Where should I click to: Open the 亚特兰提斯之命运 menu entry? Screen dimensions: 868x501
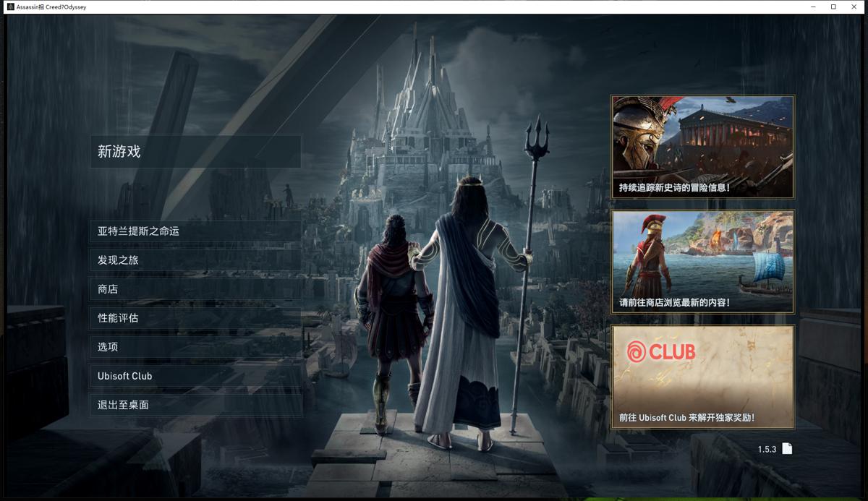(x=195, y=231)
